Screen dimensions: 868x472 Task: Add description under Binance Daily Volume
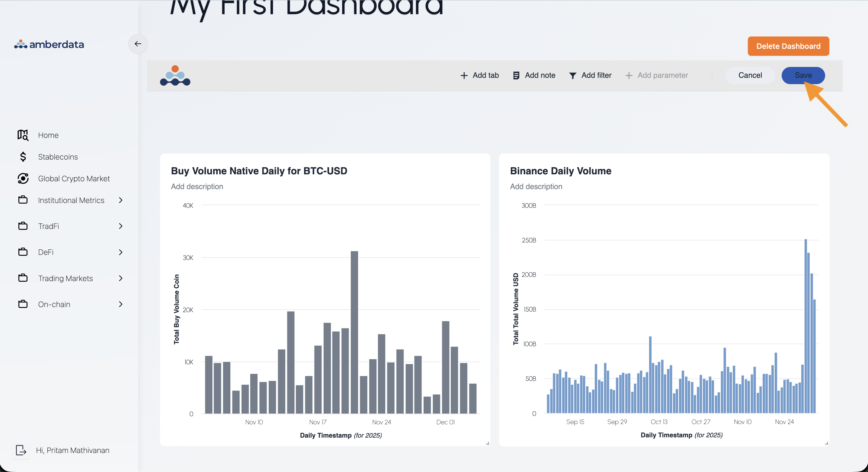(x=536, y=186)
